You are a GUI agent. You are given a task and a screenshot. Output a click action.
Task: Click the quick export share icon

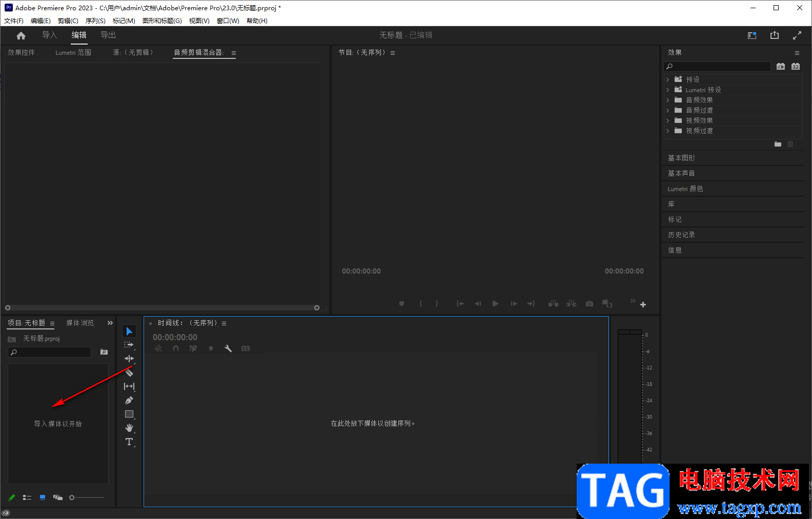point(775,35)
